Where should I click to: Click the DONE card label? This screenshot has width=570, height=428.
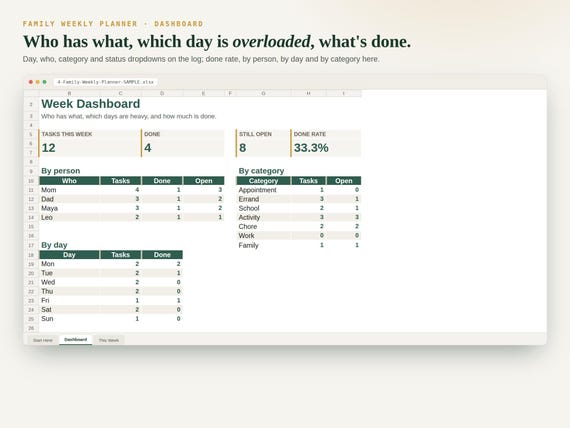pyautogui.click(x=152, y=134)
